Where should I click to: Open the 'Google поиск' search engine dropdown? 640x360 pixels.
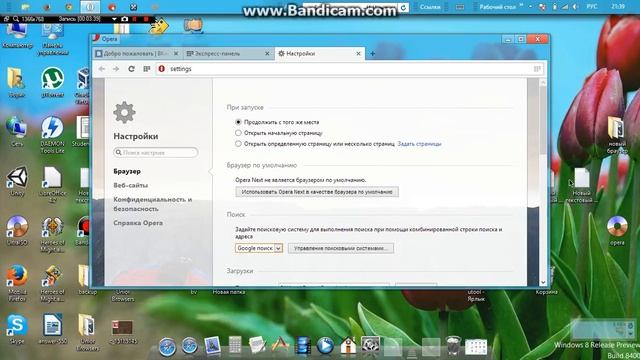259,248
